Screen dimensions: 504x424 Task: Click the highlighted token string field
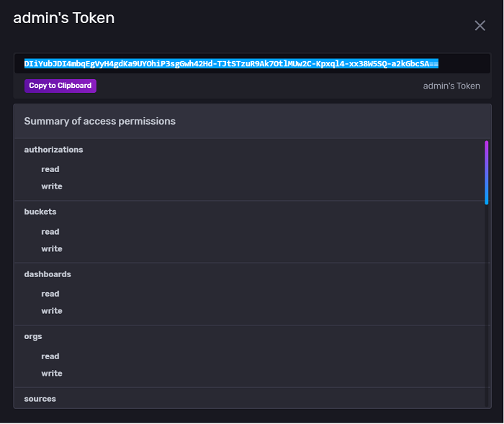231,64
